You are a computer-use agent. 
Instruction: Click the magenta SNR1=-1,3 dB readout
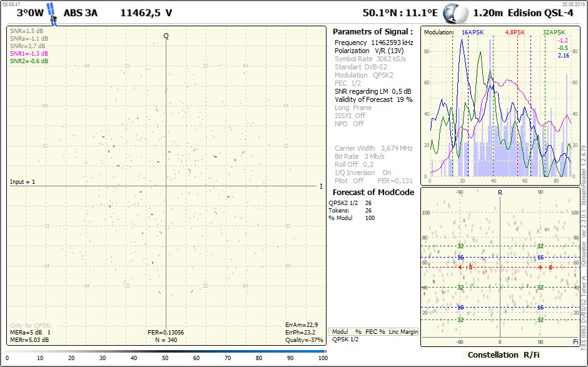tap(29, 54)
